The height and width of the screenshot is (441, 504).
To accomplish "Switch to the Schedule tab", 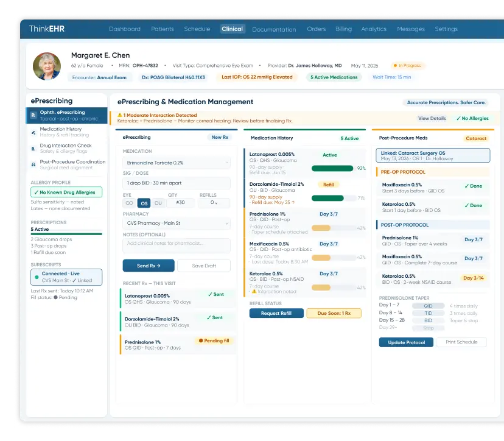I will (x=197, y=29).
